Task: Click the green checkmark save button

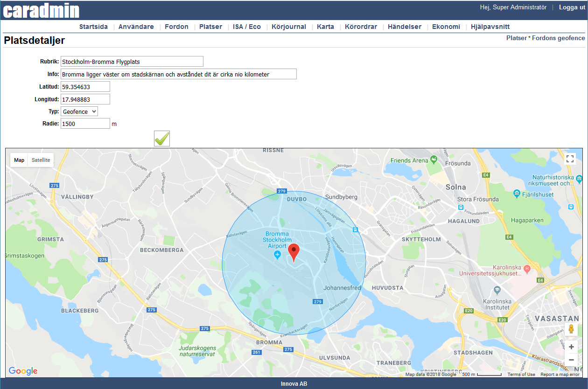Action: point(162,139)
